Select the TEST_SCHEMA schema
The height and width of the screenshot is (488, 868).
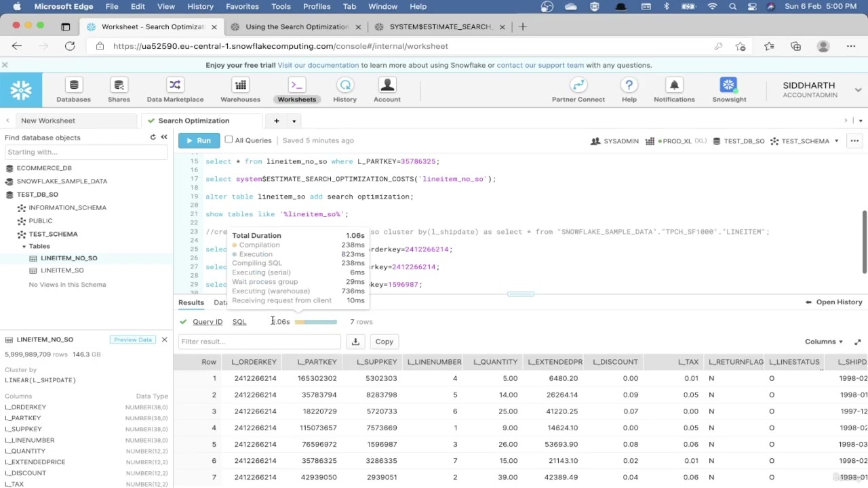pyautogui.click(x=53, y=234)
